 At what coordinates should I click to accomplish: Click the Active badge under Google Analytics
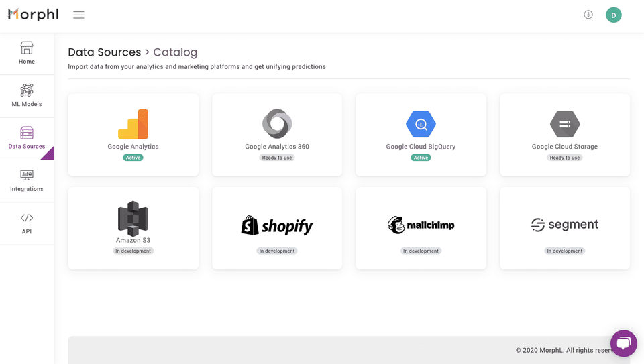(x=133, y=158)
